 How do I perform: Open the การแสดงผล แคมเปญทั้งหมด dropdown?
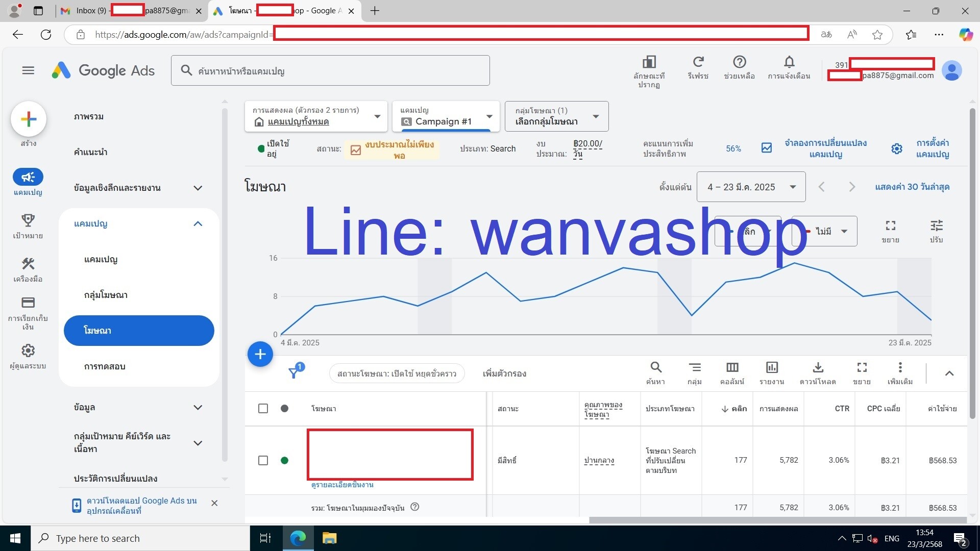[316, 116]
